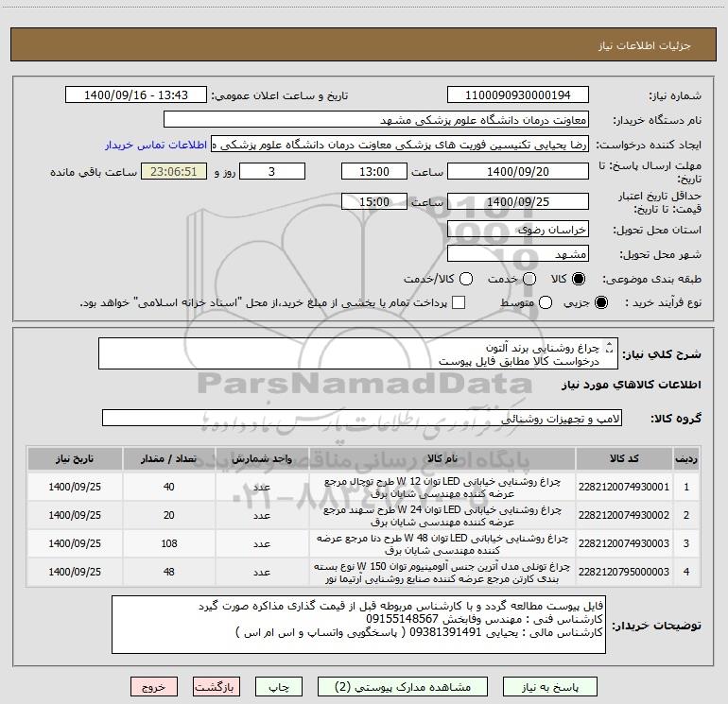Click the province field خراسان رضوی
Image resolution: width=728 pixels, height=704 pixels.
[518, 230]
